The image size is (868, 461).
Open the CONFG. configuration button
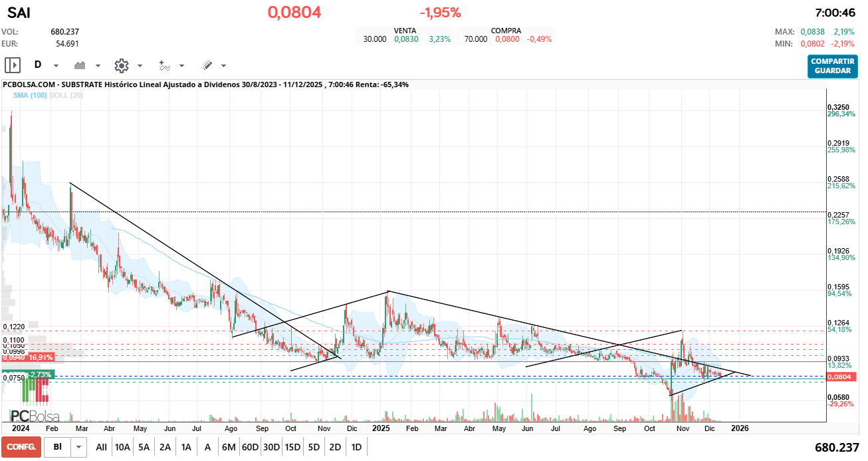tap(21, 446)
